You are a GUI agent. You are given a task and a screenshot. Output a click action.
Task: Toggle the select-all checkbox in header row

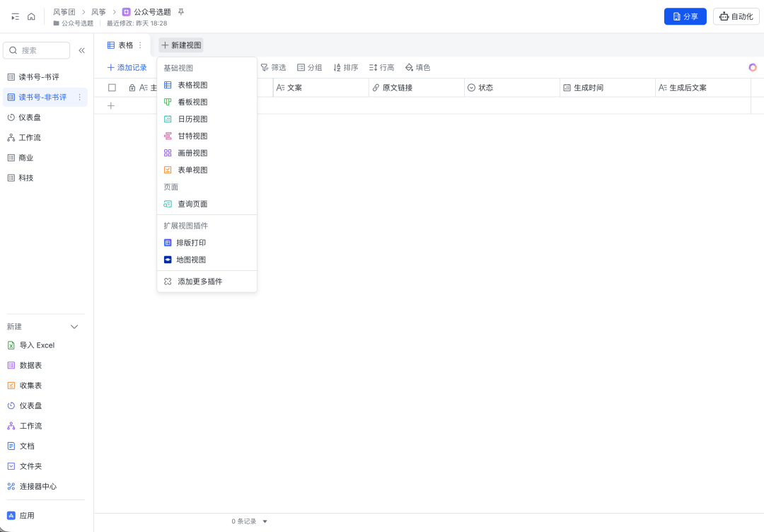point(111,87)
